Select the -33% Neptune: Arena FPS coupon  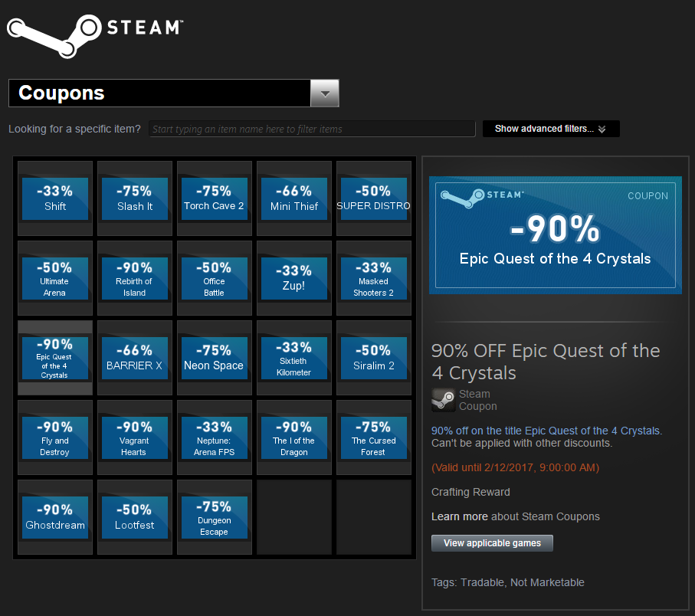[215, 437]
